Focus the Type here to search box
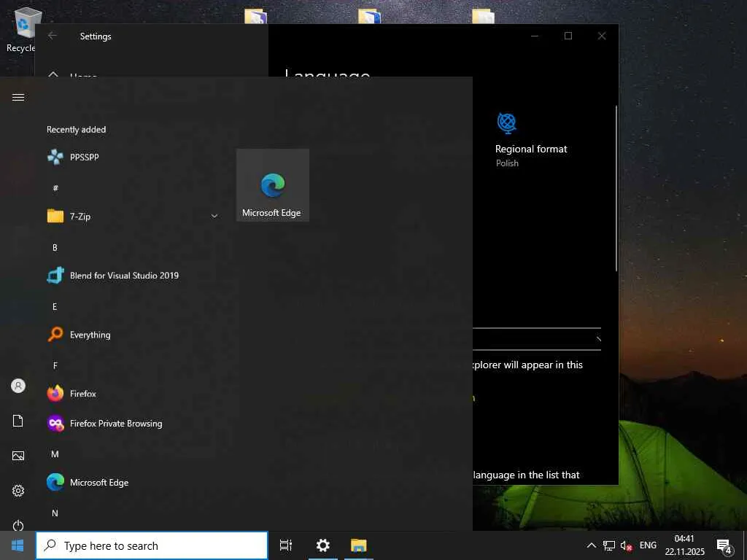Screen dimensions: 747x560 tap(152, 545)
